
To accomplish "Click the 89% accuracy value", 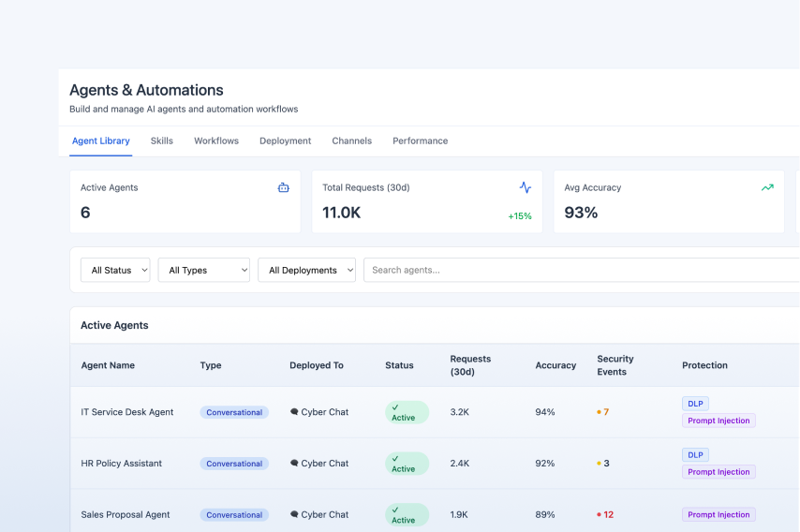I will [545, 514].
